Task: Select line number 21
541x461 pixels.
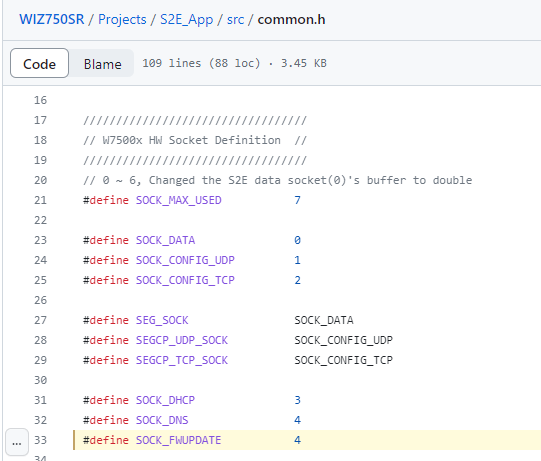Action: pyautogui.click(x=40, y=200)
